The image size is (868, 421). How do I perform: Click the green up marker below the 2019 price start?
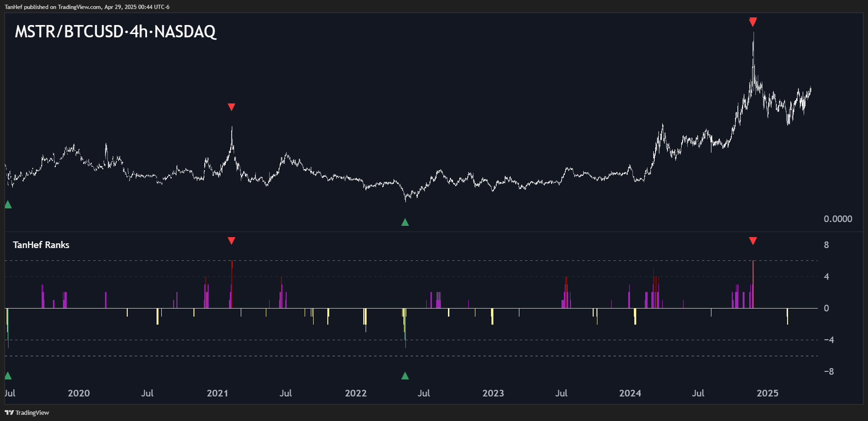tap(8, 205)
